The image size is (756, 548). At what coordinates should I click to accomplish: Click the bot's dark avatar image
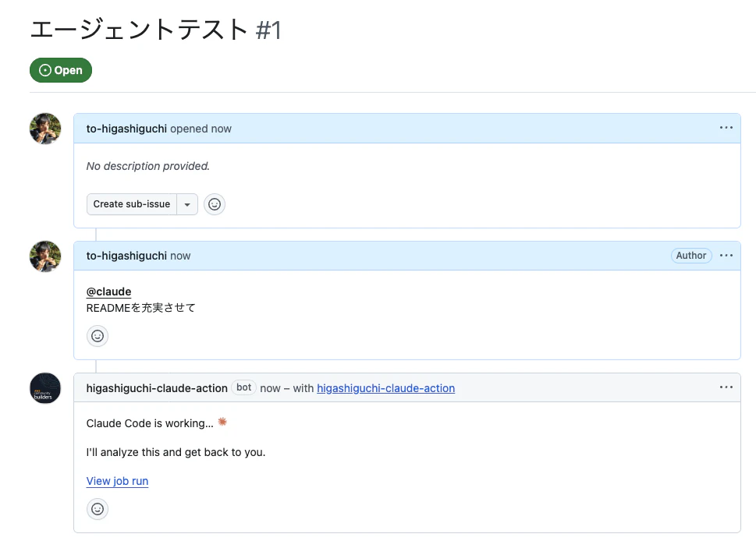44,387
